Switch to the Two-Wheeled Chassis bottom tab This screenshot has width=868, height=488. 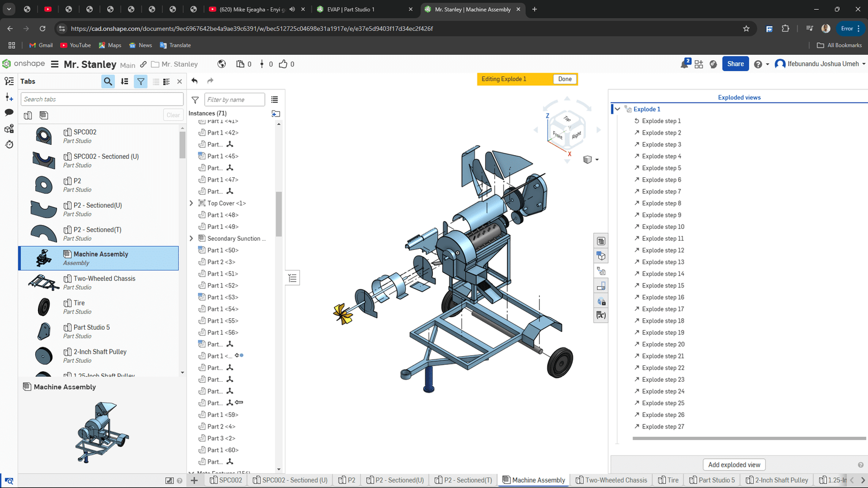coord(611,480)
